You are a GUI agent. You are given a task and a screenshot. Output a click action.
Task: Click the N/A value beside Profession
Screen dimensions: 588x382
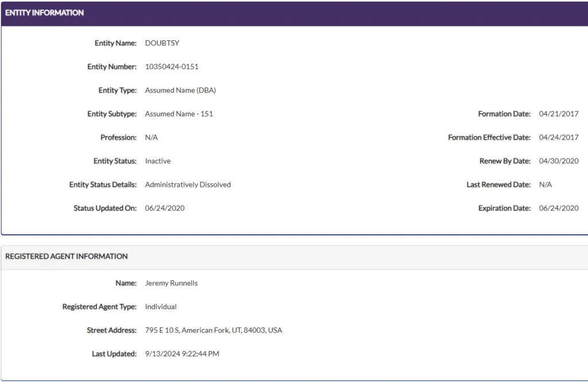tap(151, 137)
